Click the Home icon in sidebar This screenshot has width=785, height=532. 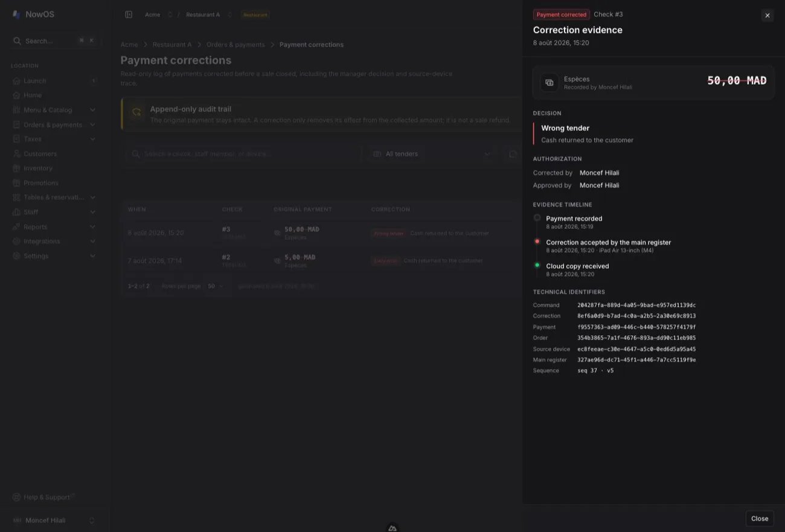point(16,95)
